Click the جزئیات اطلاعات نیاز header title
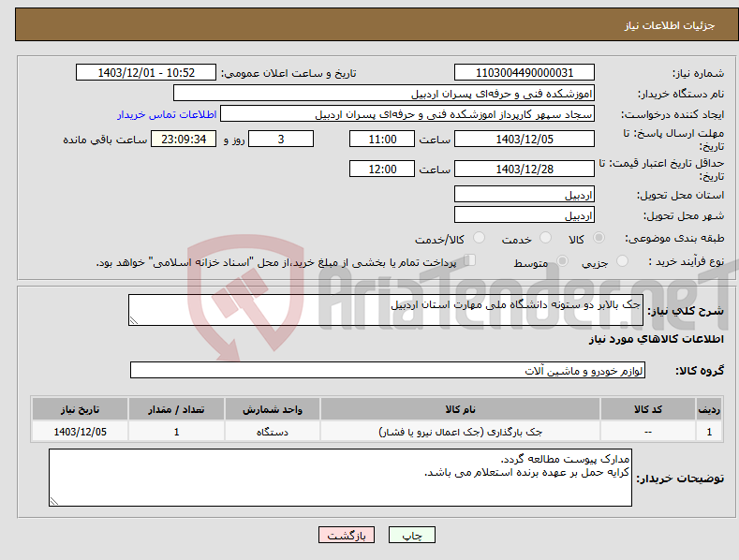Image resolution: width=739 pixels, height=560 pixels. (x=670, y=25)
